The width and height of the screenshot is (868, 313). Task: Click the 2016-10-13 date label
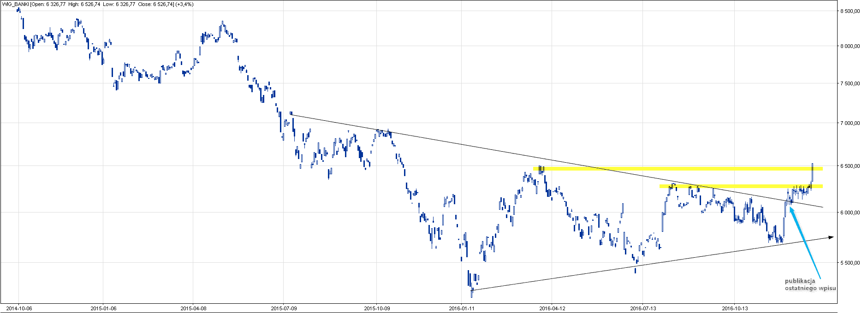coord(735,308)
